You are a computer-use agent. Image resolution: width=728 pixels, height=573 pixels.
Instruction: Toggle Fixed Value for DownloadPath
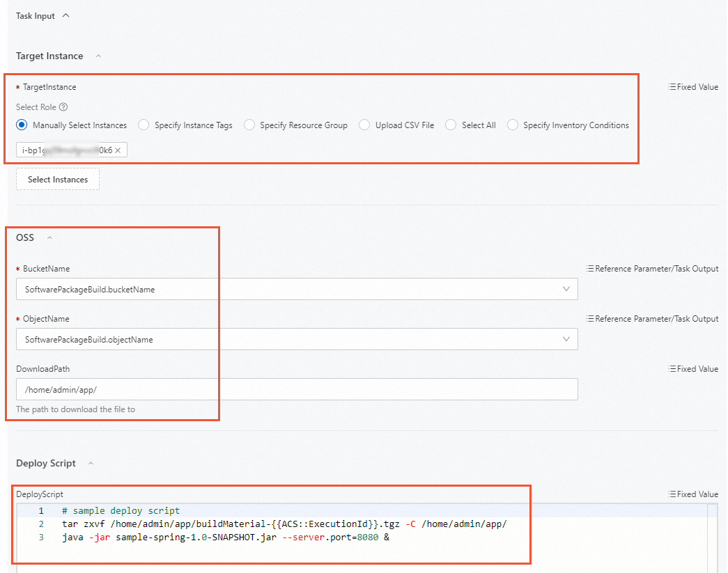coord(693,369)
